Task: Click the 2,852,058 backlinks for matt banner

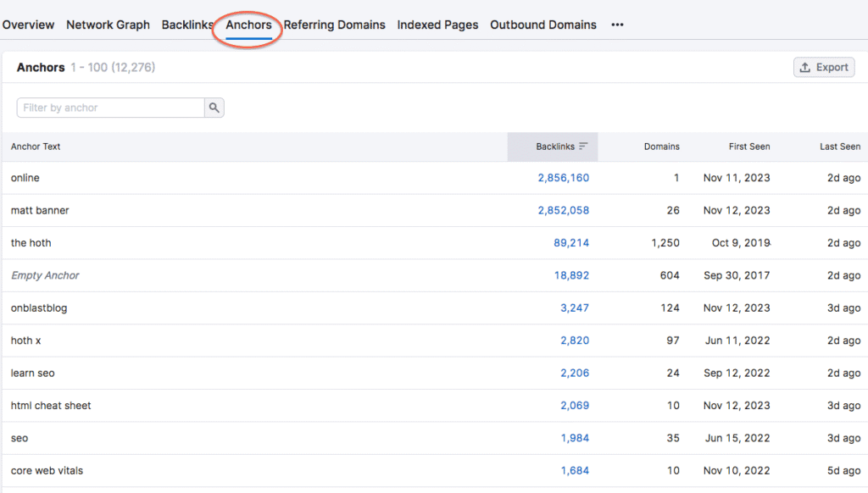Action: pyautogui.click(x=563, y=210)
